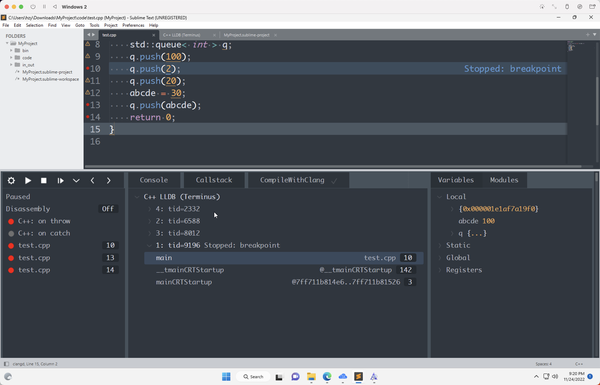
Task: Open the Preferences menu
Action: point(133,25)
